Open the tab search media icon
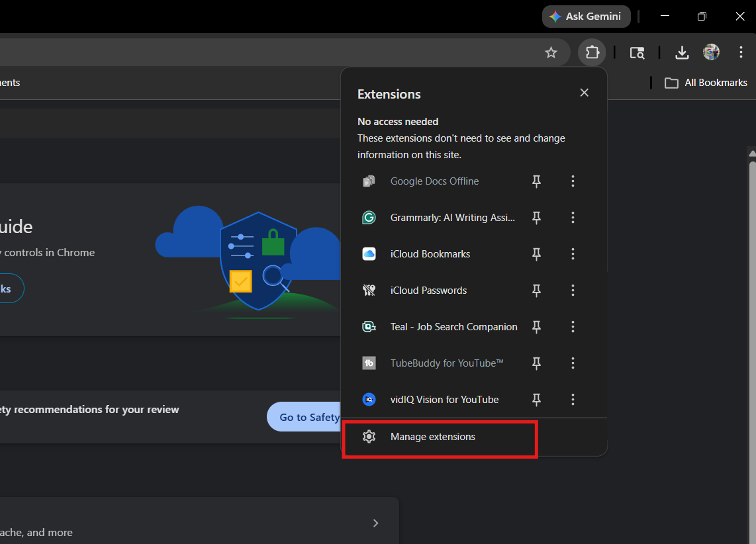 637,52
